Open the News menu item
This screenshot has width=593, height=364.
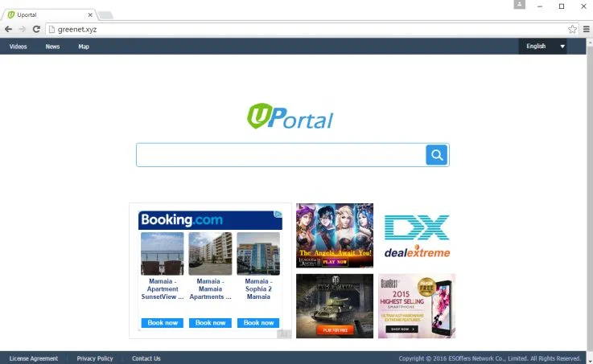click(x=52, y=47)
